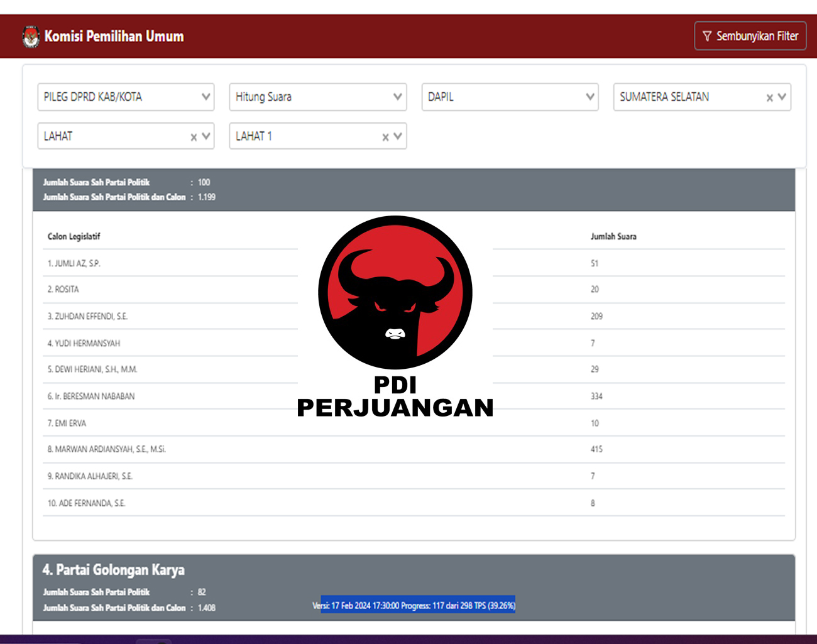Select candidate 5. DEWI HERIANI, S.H., M.M.
Image resolution: width=817 pixels, height=644 pixels.
[x=92, y=369]
